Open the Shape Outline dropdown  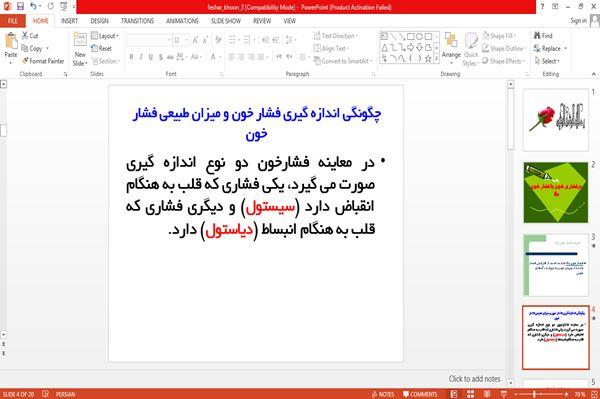click(504, 48)
